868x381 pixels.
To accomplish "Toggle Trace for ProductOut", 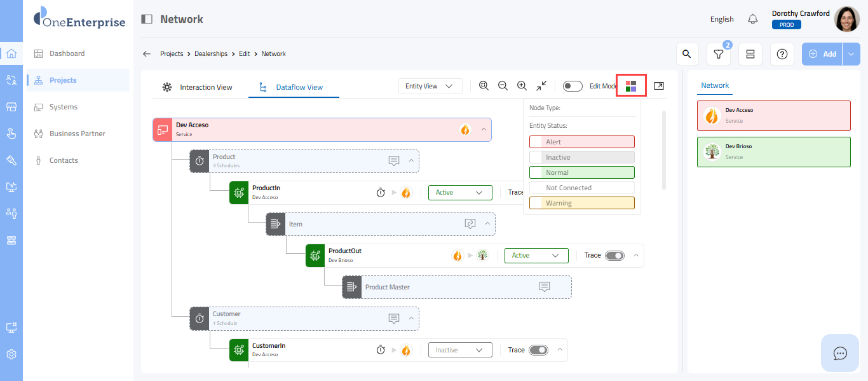I will coord(614,255).
